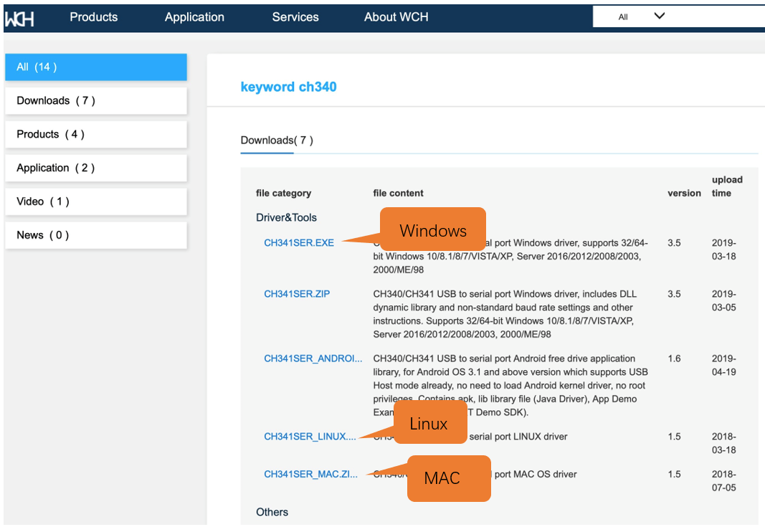Click the 'file category' column header
The width and height of the screenshot is (765, 532).
tap(283, 194)
